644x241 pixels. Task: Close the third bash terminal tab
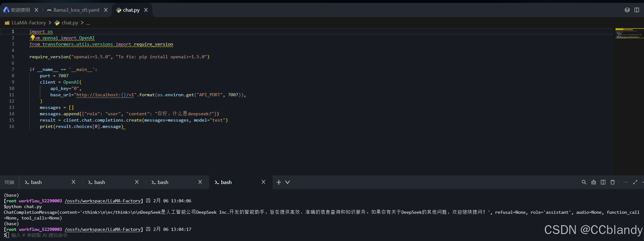coord(200,182)
